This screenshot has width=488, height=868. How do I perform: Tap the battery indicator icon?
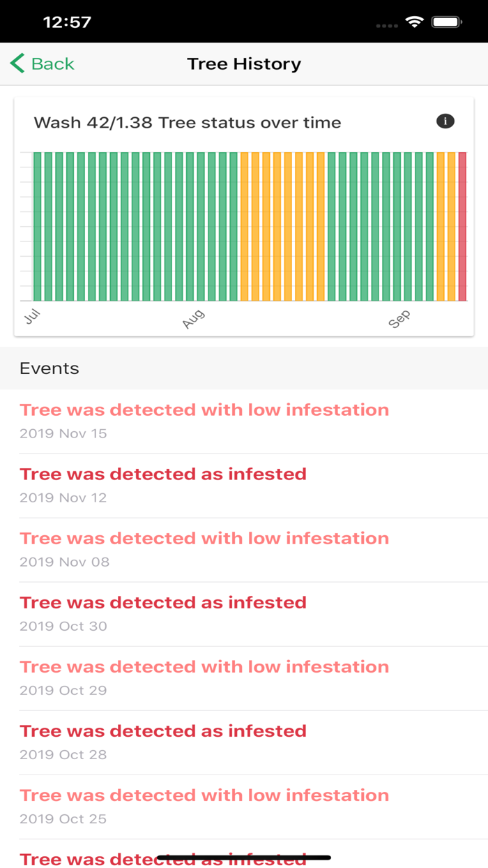pos(447,22)
